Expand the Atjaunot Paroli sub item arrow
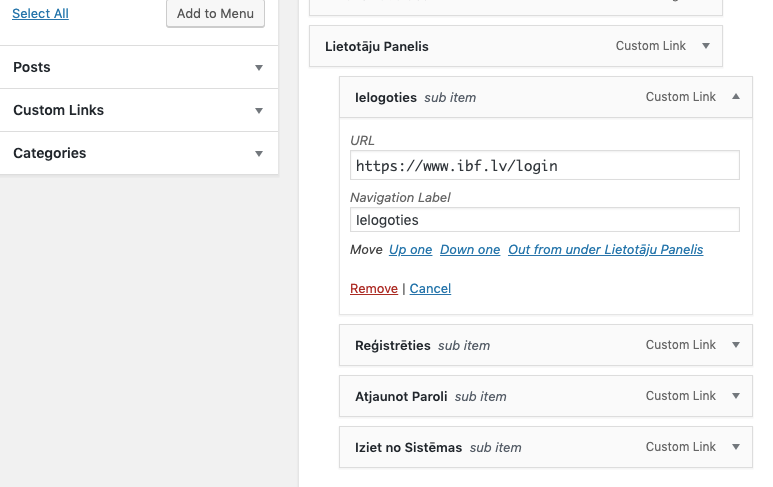 click(736, 396)
